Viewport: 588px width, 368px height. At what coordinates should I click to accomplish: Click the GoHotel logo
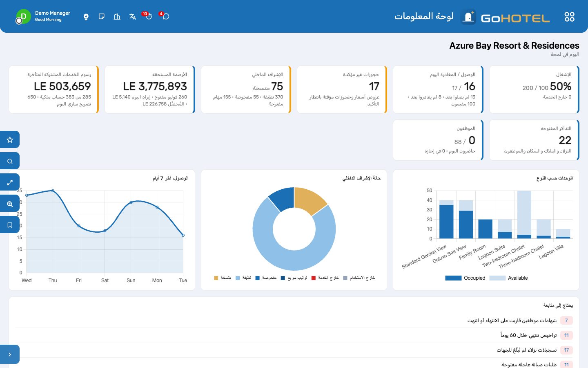point(506,17)
